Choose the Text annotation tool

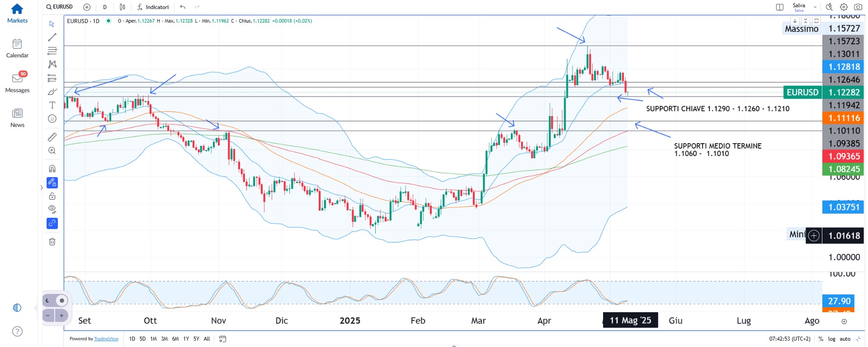[52, 105]
